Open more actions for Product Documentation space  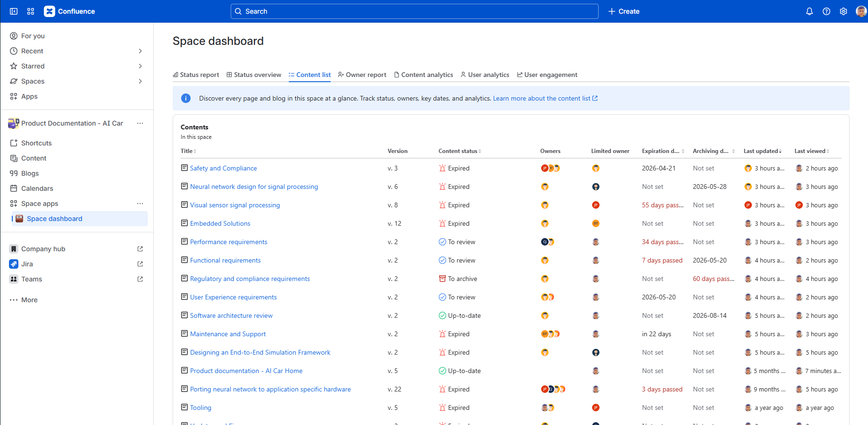point(140,123)
